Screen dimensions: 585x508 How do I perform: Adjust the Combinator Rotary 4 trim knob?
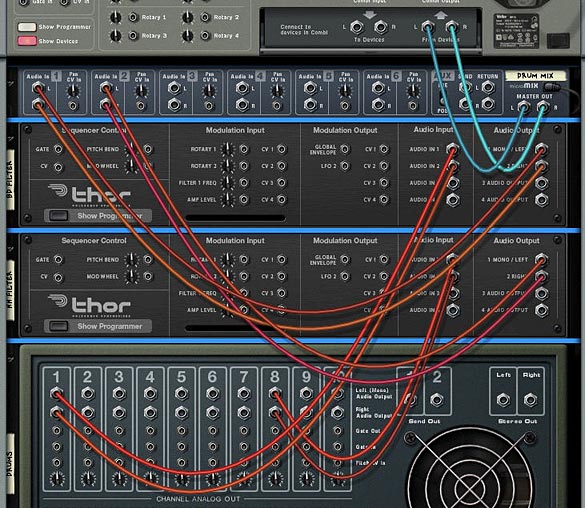(187, 36)
